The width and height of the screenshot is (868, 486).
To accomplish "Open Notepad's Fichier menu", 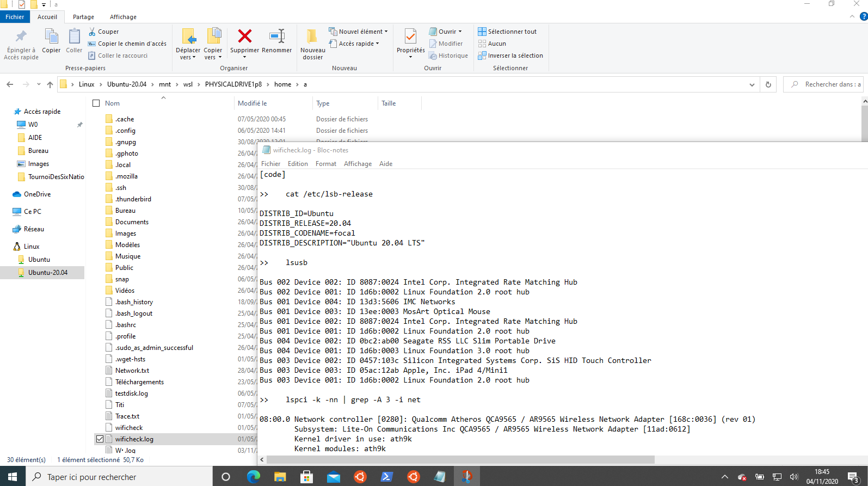I will [x=270, y=164].
